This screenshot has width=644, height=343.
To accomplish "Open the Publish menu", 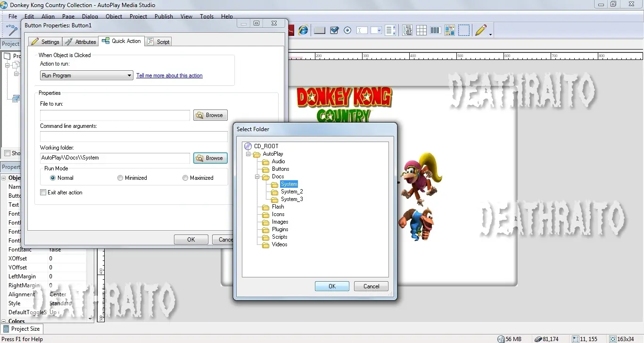I will (x=164, y=16).
